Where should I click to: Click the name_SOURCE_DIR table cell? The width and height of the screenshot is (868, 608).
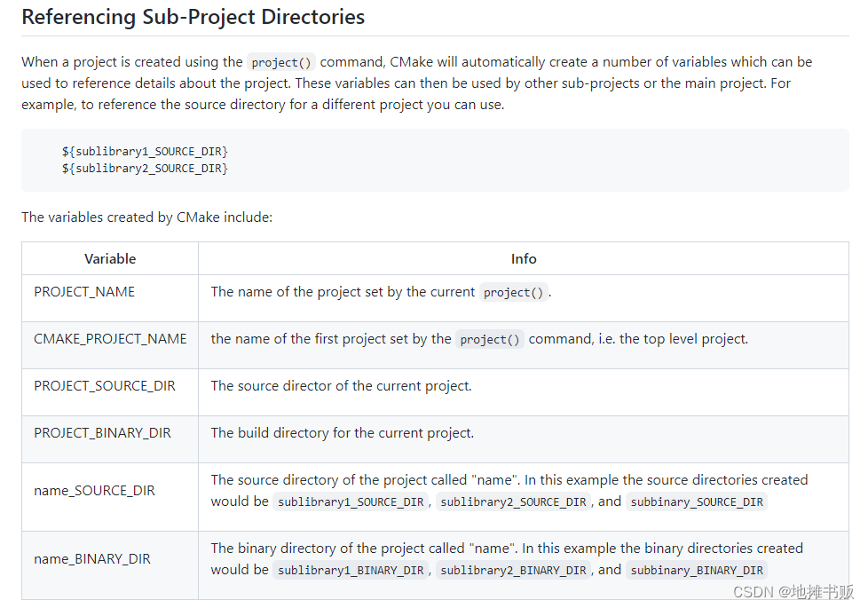(94, 491)
